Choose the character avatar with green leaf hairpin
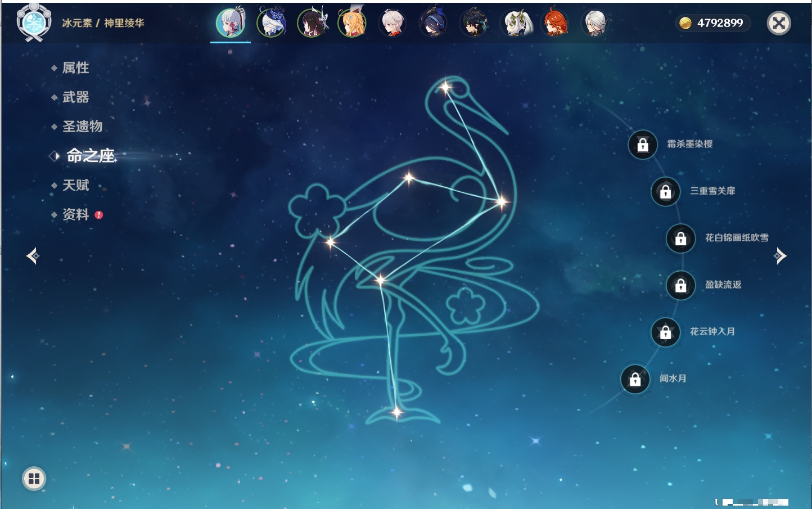This screenshot has height=509, width=812. pyautogui.click(x=516, y=24)
